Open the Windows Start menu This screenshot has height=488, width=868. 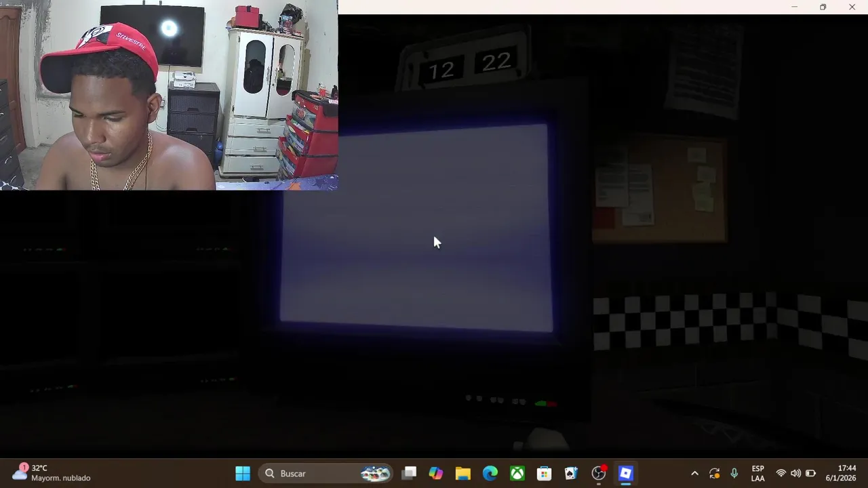[x=243, y=473]
